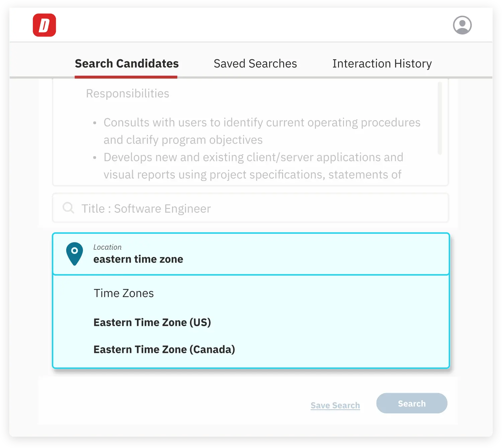Click the small Location label text

coord(107,247)
